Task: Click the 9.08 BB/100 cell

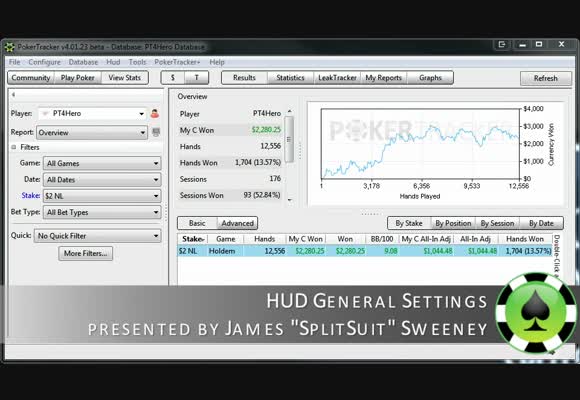Action: (x=391, y=251)
